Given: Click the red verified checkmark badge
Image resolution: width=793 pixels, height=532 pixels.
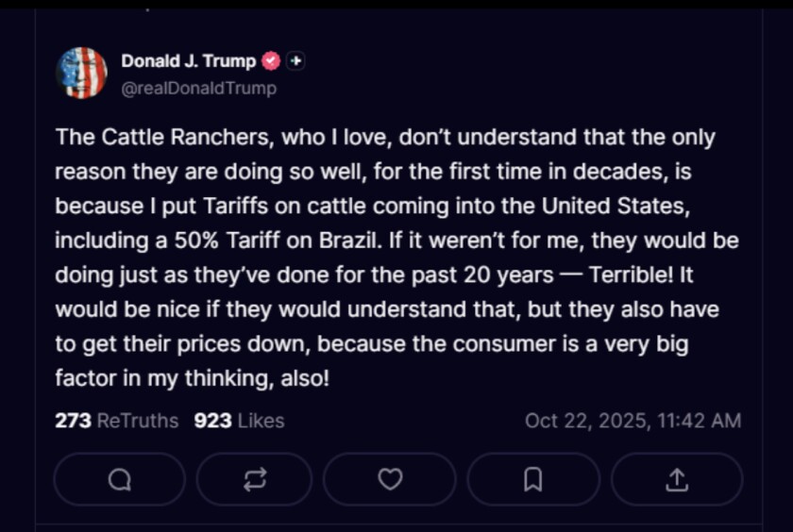Looking at the screenshot, I should pos(271,61).
